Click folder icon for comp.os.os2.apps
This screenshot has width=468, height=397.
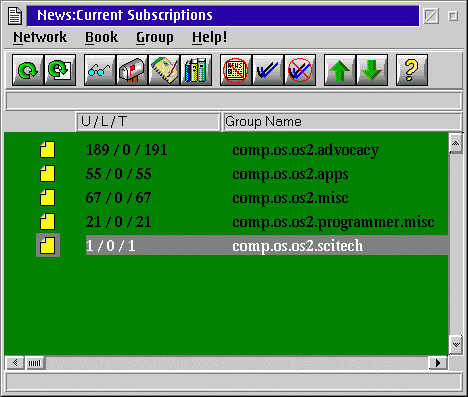click(x=48, y=174)
